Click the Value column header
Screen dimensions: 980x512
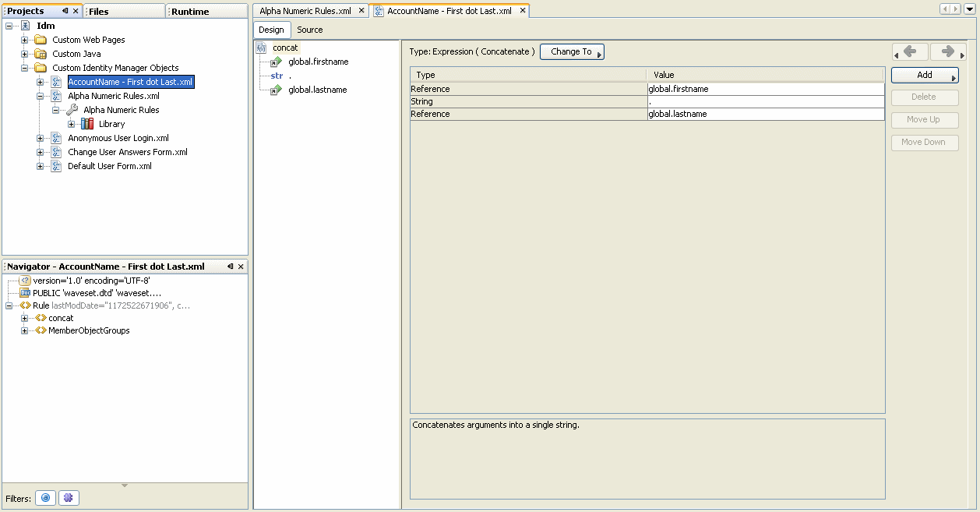pos(766,75)
